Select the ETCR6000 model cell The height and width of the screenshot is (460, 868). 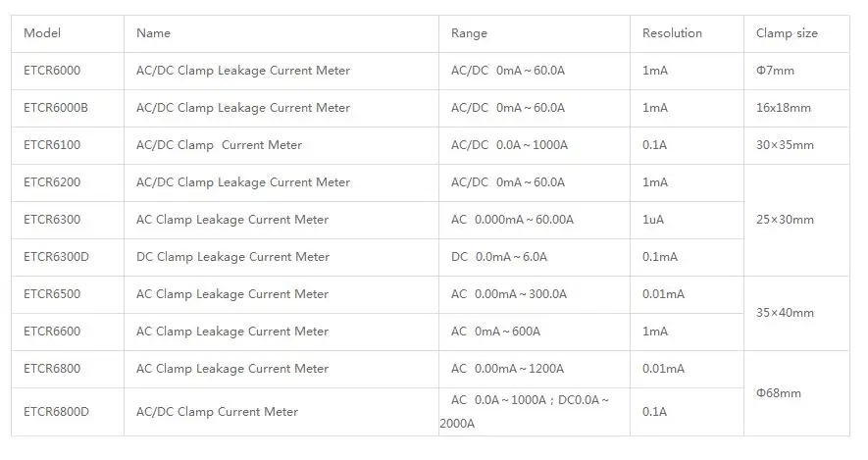[x=68, y=71]
